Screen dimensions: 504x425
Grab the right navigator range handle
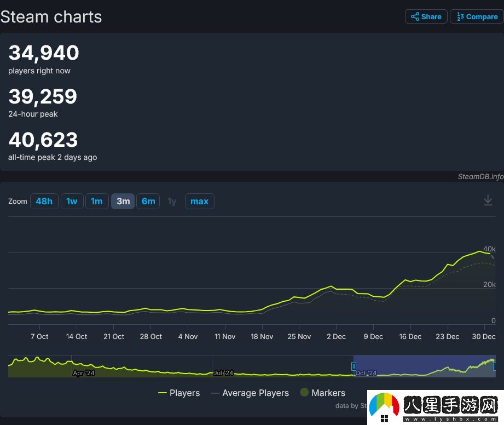pos(495,366)
